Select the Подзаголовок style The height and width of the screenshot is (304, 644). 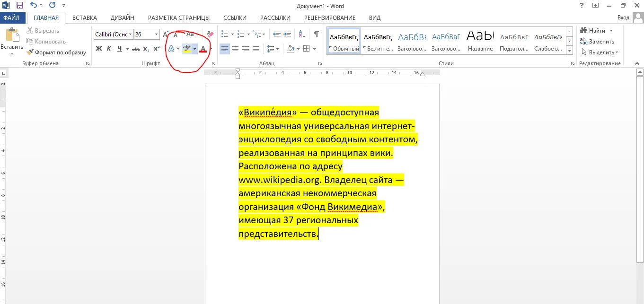514,41
